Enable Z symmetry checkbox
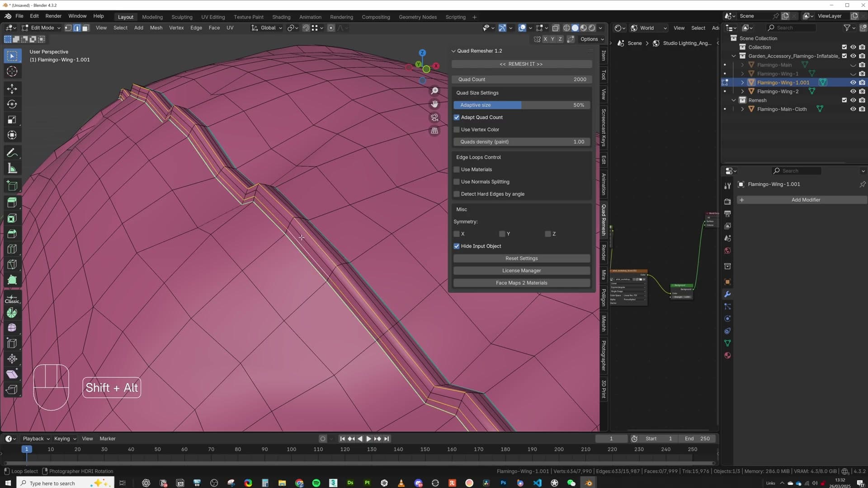 point(548,234)
